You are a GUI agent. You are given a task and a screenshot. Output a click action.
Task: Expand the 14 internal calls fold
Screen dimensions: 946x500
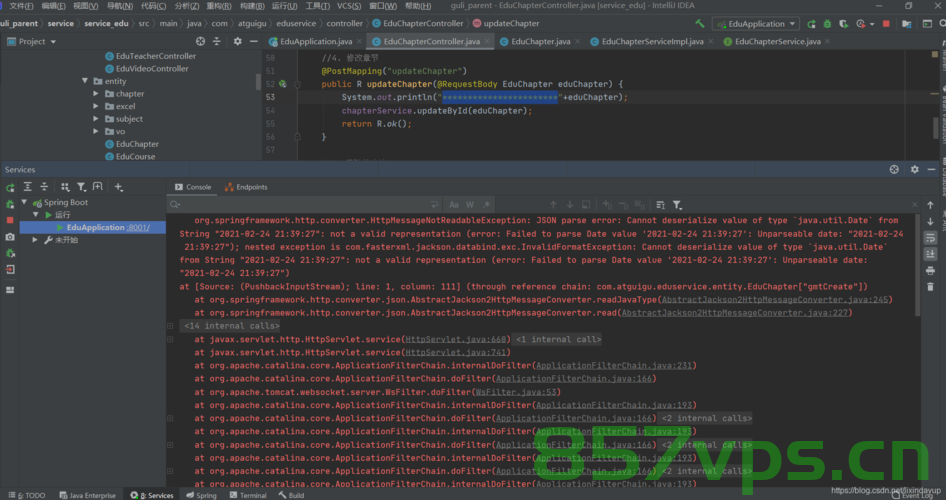tap(170, 326)
